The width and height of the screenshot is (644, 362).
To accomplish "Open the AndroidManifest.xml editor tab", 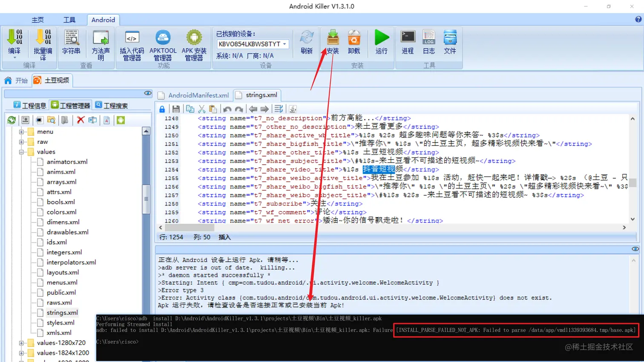I will (194, 95).
